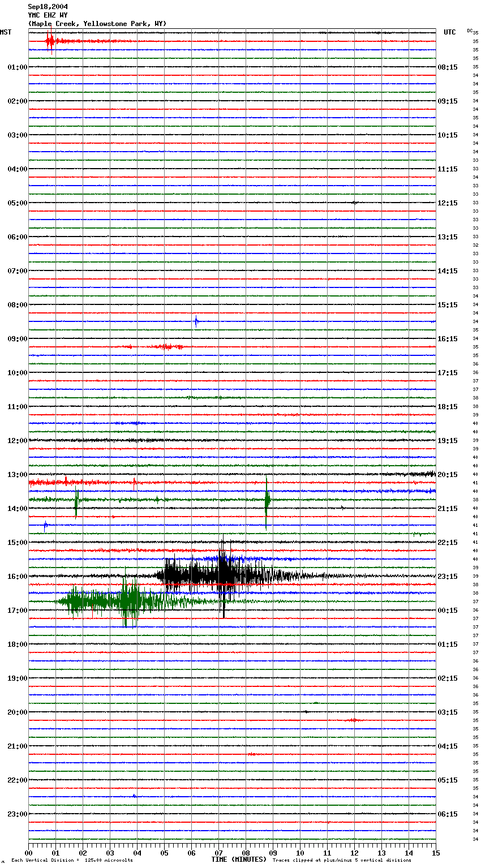Select the 18:00 MST time label
Image resolution: width=481 pixels, height=868 pixels.
pyautogui.click(x=17, y=644)
